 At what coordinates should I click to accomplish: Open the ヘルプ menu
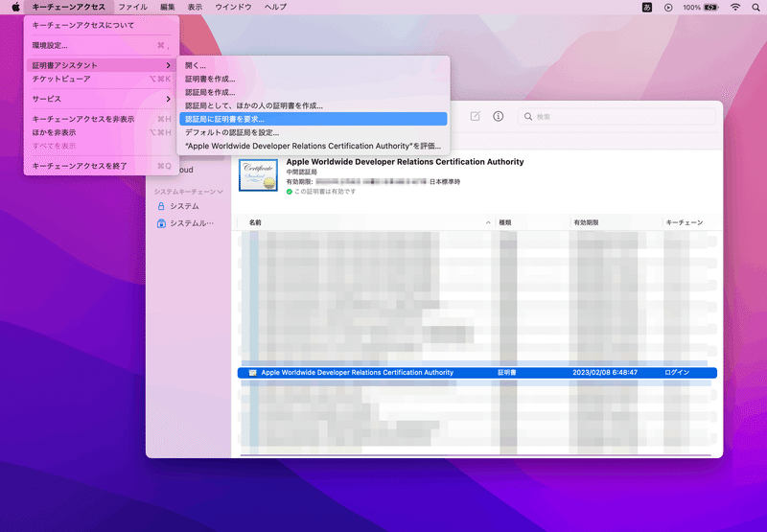275,7
